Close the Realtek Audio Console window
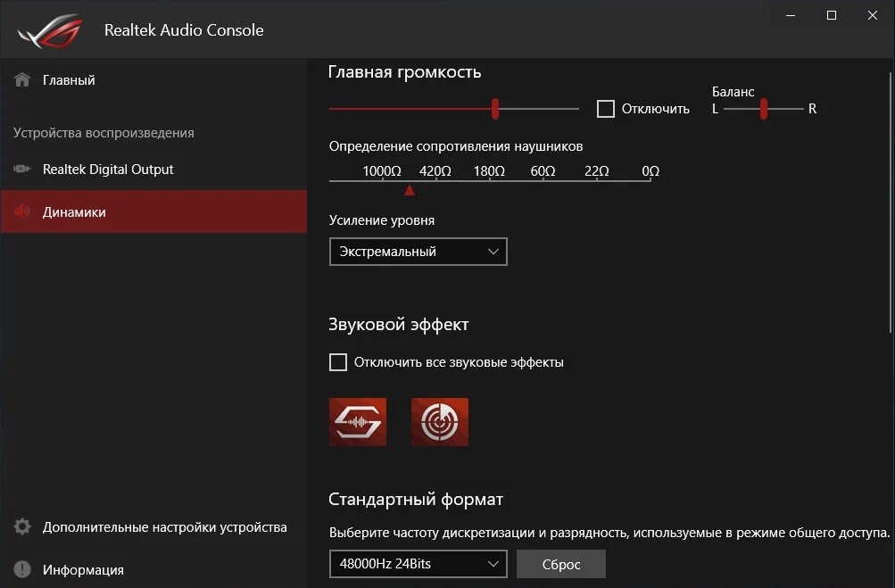 (x=873, y=15)
